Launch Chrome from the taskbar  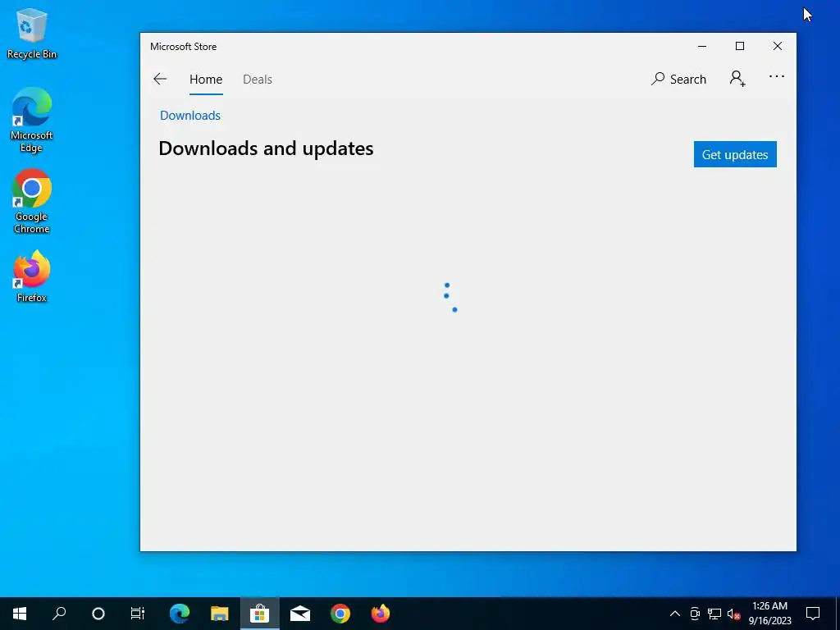click(340, 614)
